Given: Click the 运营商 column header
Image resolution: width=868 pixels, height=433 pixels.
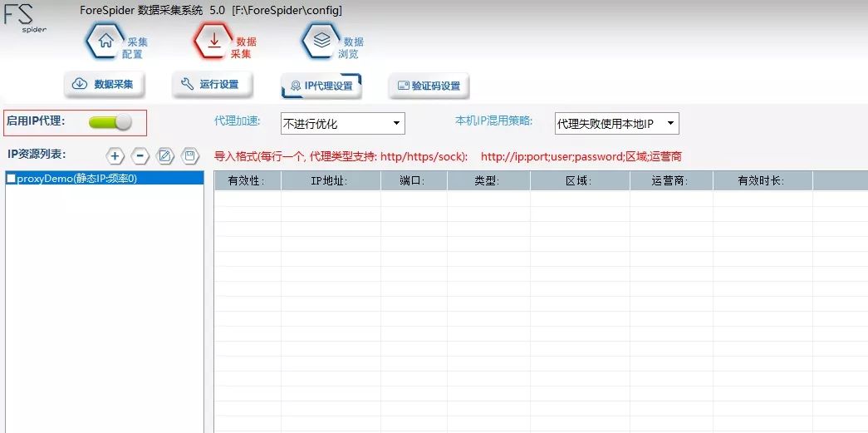Looking at the screenshot, I should pyautogui.click(x=671, y=180).
